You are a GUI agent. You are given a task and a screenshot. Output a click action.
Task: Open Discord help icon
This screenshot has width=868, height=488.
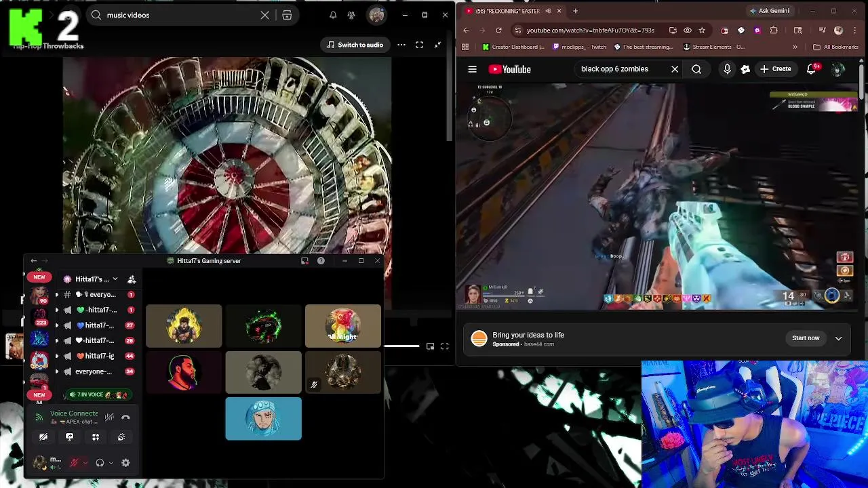[x=321, y=261]
